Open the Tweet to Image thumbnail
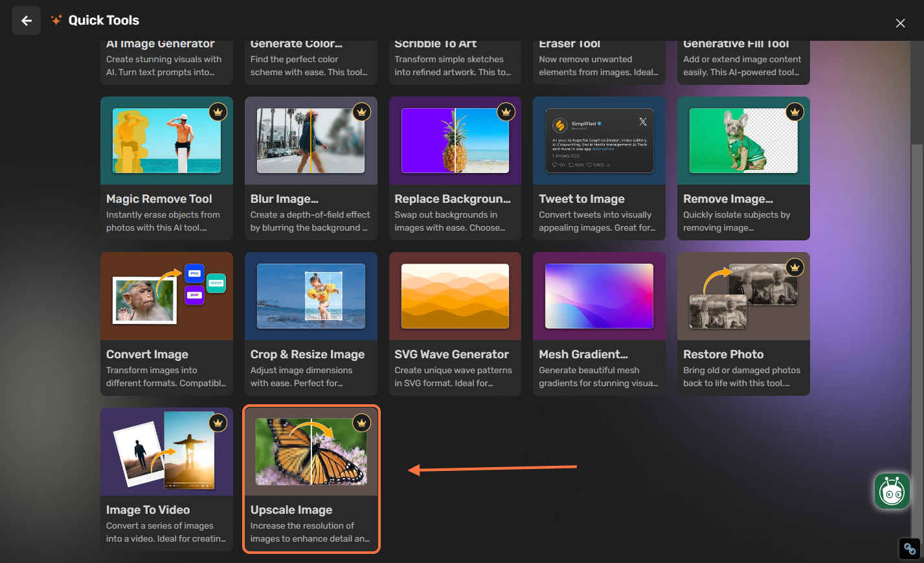Viewport: 924px width, 563px height. tap(599, 141)
